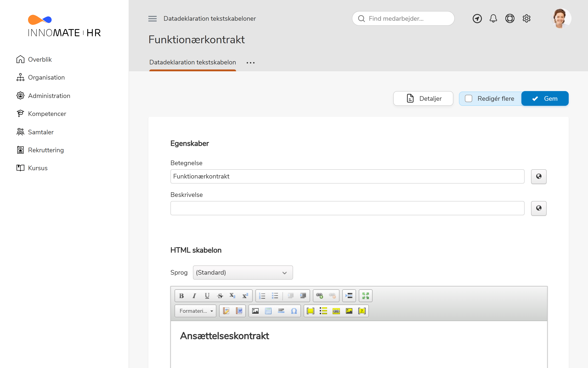Insert the yellow image merge field
Image resolution: width=588 pixels, height=368 pixels.
coord(349,311)
